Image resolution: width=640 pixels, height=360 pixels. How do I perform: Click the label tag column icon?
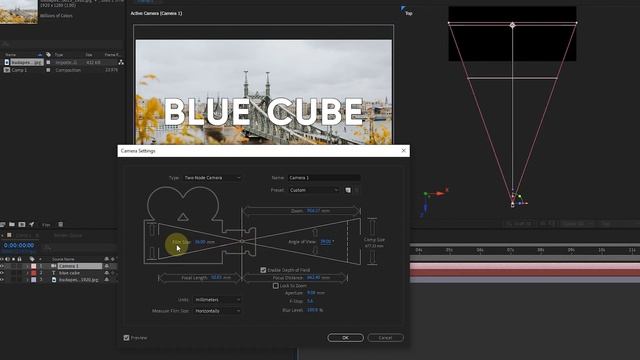(32, 259)
